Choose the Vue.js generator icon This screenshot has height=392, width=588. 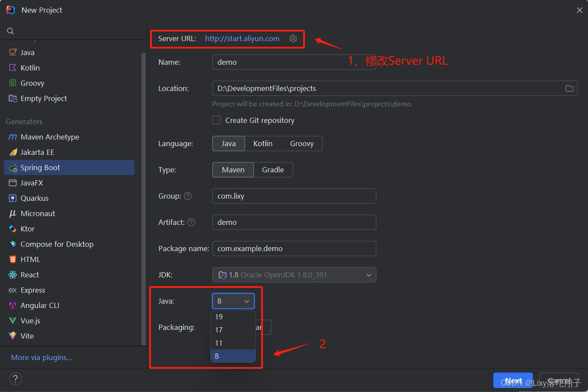[x=13, y=321]
